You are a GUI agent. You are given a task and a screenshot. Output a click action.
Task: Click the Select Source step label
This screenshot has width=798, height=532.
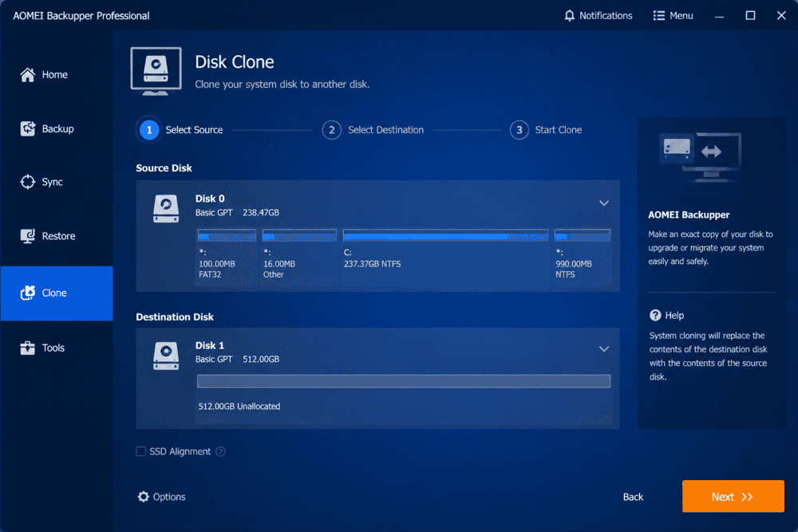click(194, 130)
